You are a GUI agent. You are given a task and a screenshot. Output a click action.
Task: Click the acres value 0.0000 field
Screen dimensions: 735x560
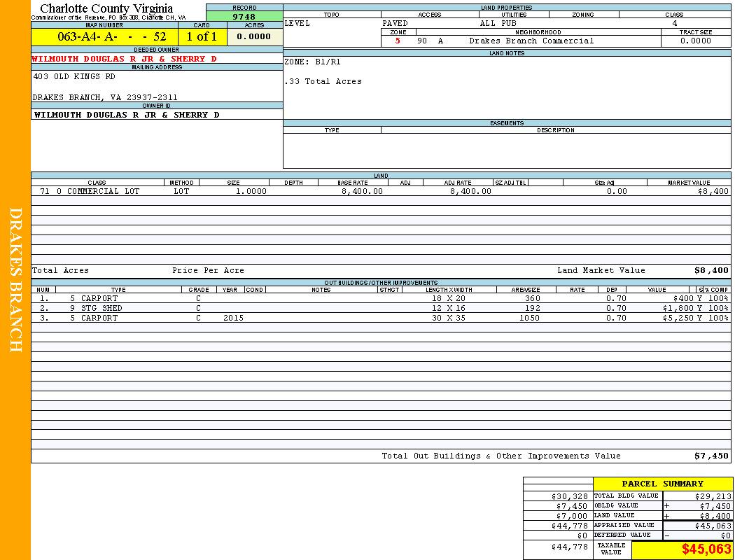coord(254,37)
